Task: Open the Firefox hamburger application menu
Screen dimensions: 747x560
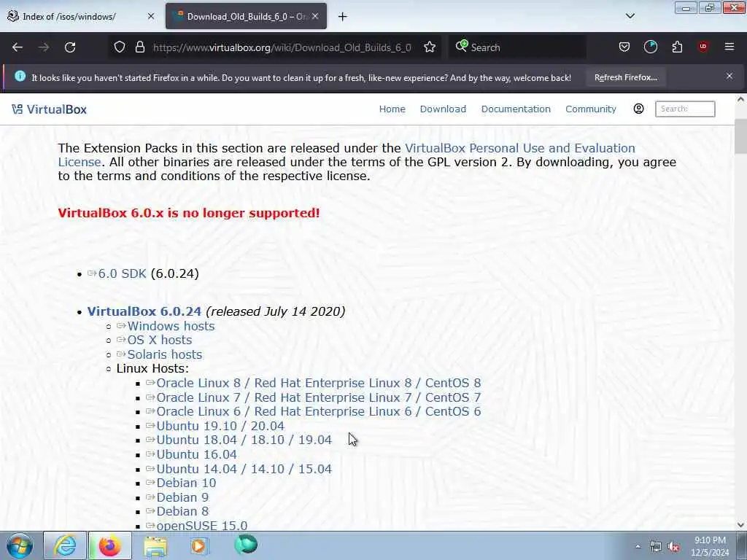Action: pyautogui.click(x=729, y=47)
